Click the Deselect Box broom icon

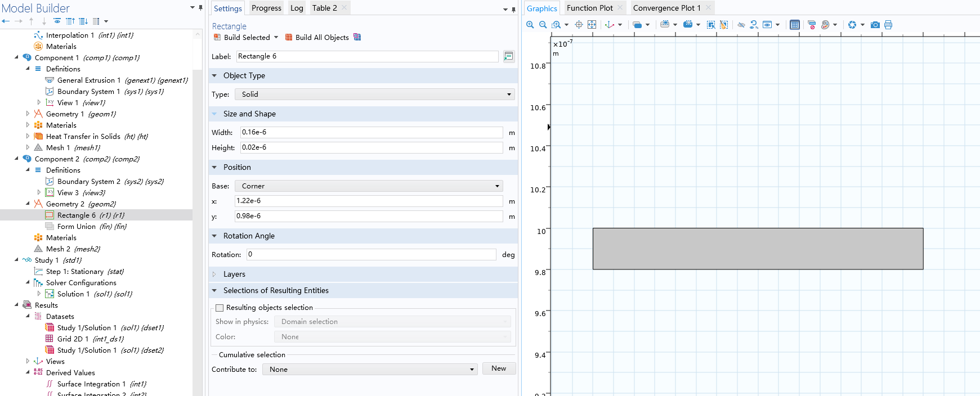tap(724, 25)
